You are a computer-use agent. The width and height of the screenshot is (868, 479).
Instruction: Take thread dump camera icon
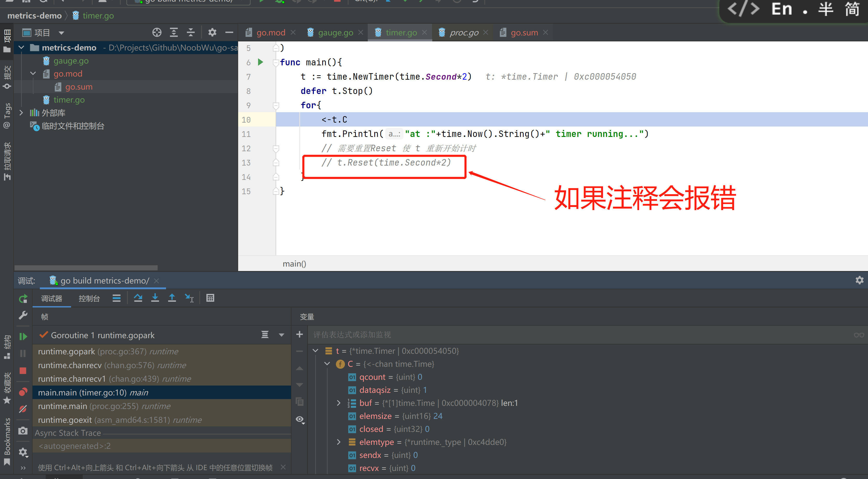pyautogui.click(x=23, y=431)
